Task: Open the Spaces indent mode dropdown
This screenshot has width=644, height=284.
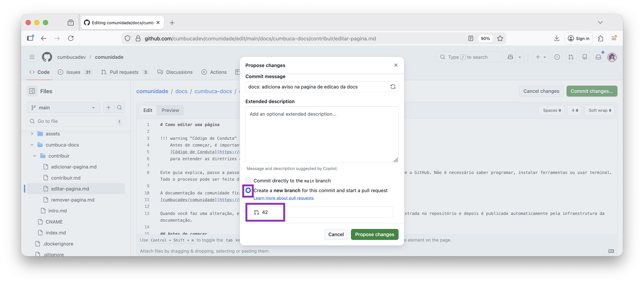Action: point(552,110)
